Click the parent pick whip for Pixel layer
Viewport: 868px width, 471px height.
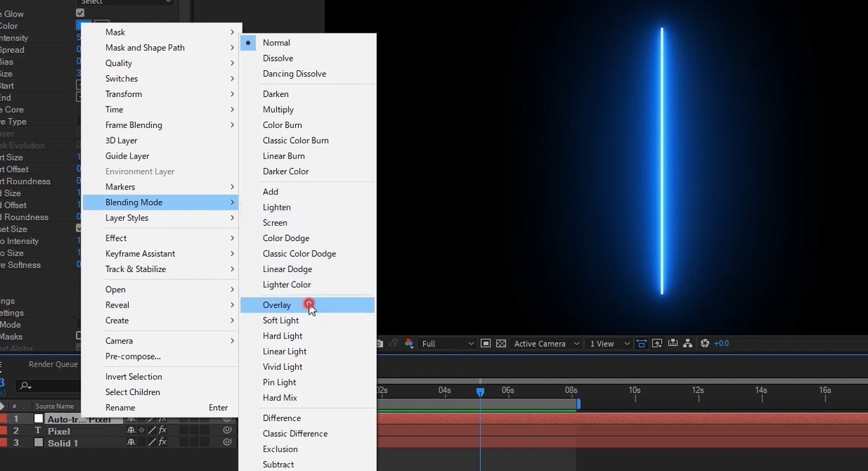(x=227, y=430)
